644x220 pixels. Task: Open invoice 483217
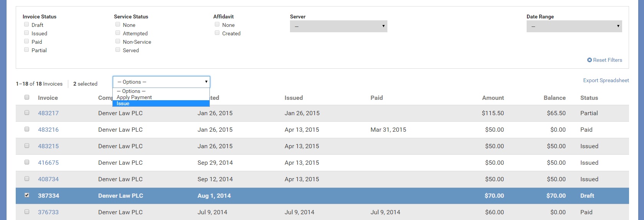click(48, 113)
